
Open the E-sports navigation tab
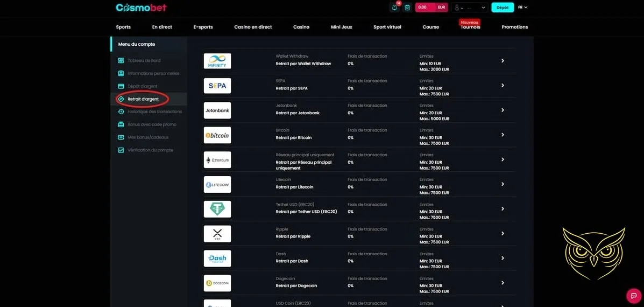click(203, 27)
